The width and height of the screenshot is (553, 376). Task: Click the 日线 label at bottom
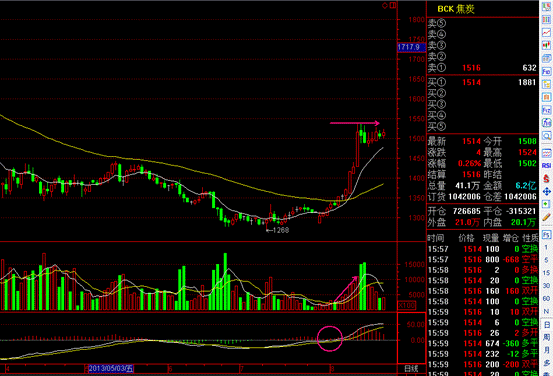click(411, 369)
